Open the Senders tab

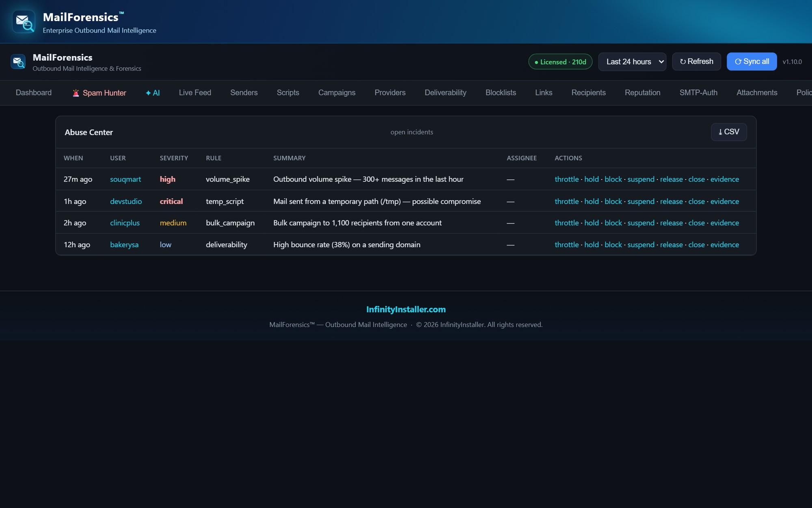(244, 93)
